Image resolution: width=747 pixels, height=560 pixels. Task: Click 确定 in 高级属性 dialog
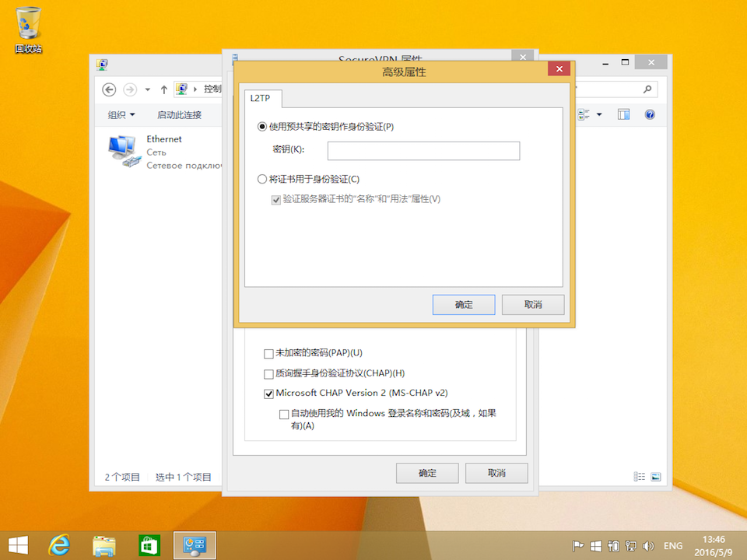[x=464, y=305]
